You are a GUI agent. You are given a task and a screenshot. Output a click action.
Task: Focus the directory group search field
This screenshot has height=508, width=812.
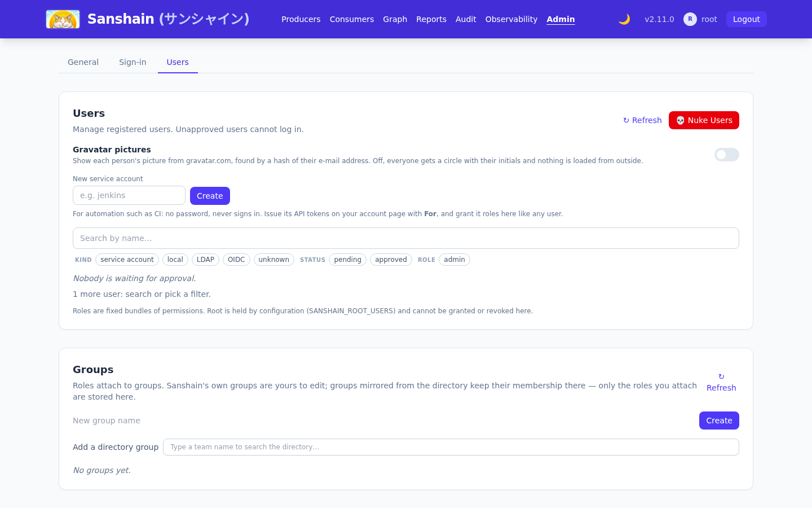pyautogui.click(x=451, y=447)
